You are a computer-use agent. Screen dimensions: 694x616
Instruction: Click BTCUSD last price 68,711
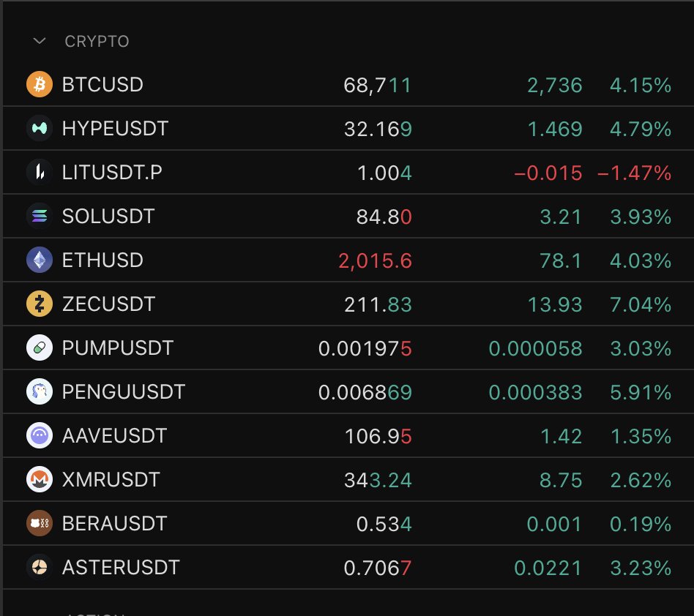pyautogui.click(x=378, y=86)
